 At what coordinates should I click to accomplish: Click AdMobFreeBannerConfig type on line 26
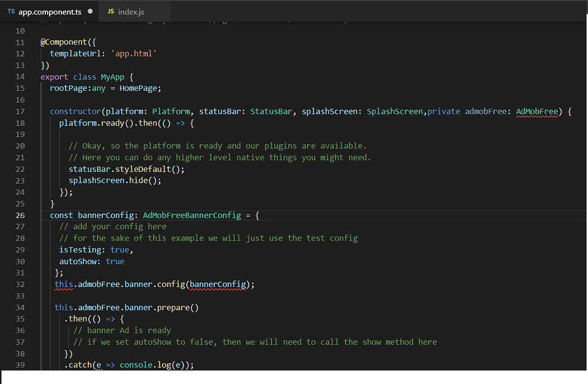192,216
